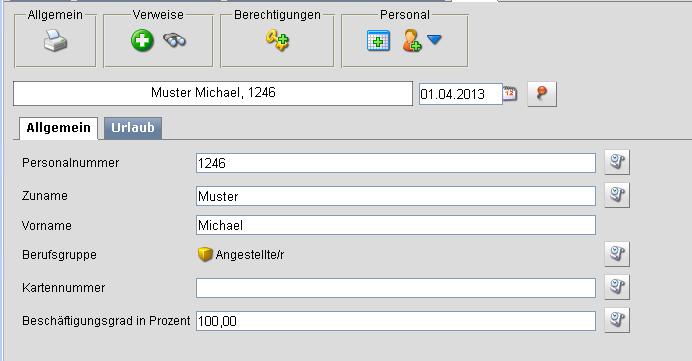692x361 pixels.
Task: Click the date field showing 01.04.2013
Action: pyautogui.click(x=461, y=94)
